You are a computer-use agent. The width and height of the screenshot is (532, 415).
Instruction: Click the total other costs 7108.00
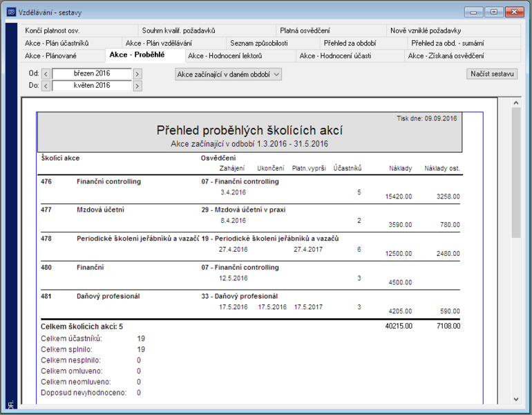pyautogui.click(x=448, y=326)
